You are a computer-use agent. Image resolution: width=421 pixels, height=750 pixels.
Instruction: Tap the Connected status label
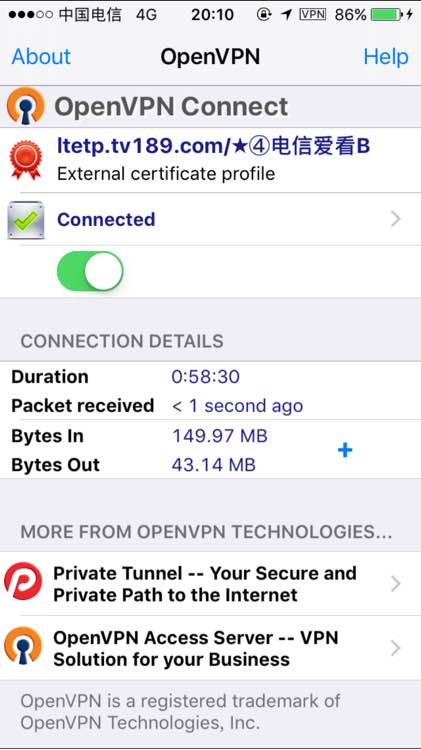(106, 220)
